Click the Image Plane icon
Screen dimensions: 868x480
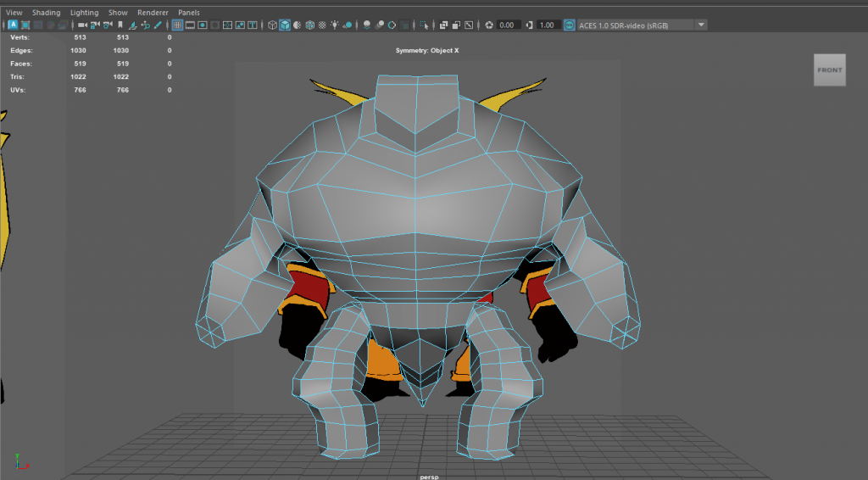[133, 25]
